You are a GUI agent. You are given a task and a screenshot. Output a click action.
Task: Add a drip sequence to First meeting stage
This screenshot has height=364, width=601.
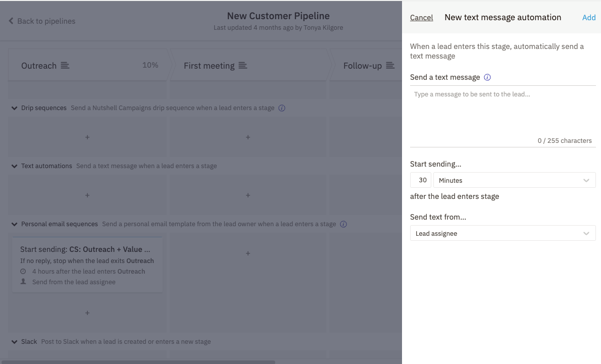click(x=247, y=137)
